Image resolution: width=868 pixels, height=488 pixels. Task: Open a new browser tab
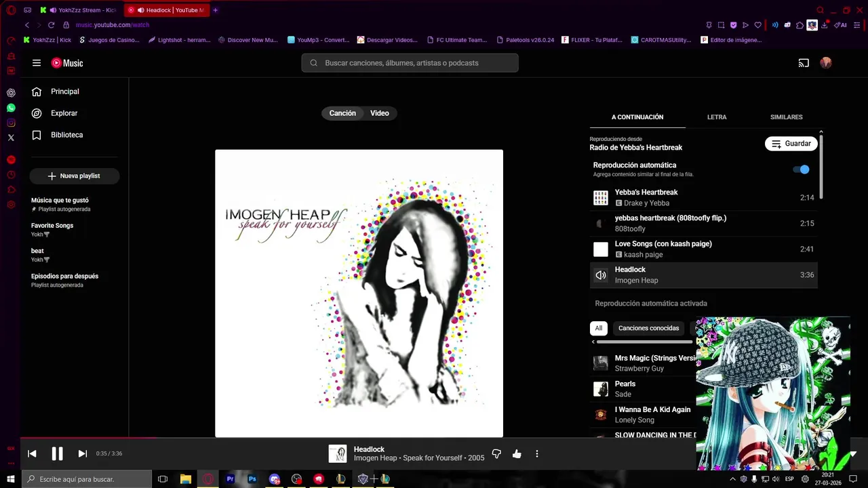pos(216,10)
